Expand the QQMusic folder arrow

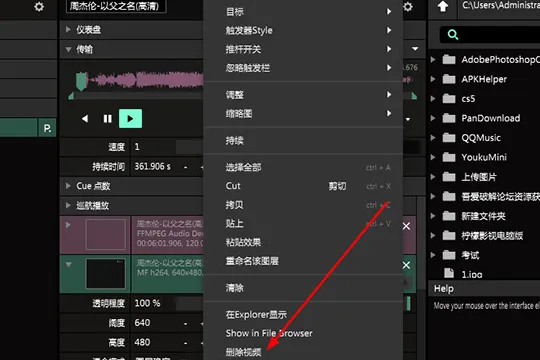(433, 138)
